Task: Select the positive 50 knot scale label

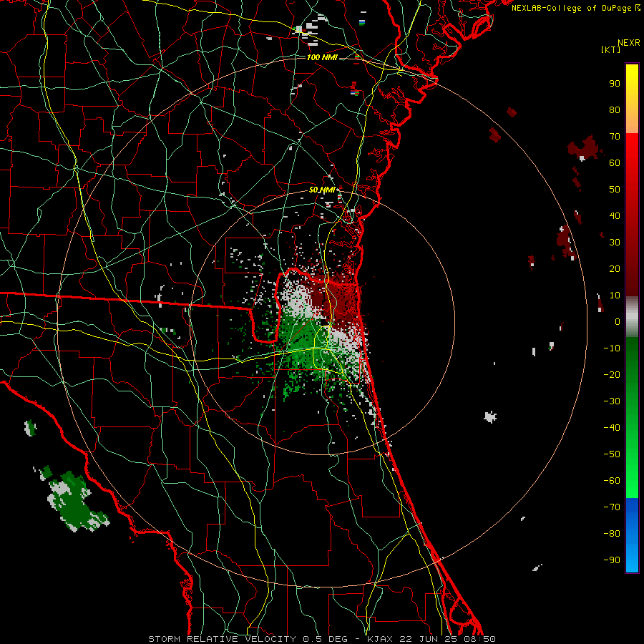Action: [615, 190]
